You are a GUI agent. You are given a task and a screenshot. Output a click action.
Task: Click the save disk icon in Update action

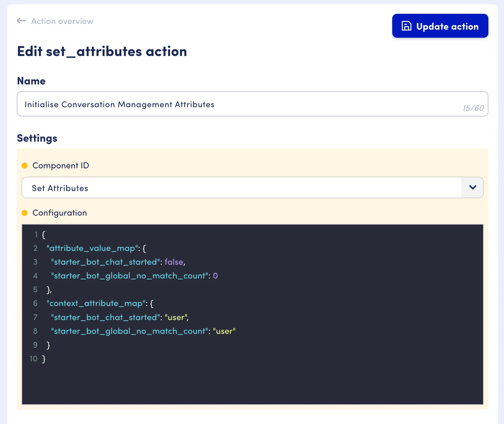[406, 26]
